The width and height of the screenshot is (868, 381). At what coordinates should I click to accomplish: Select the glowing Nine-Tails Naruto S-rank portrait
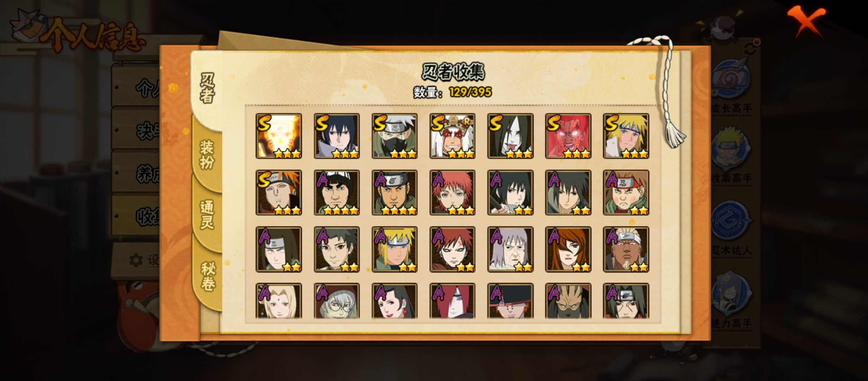(x=278, y=136)
